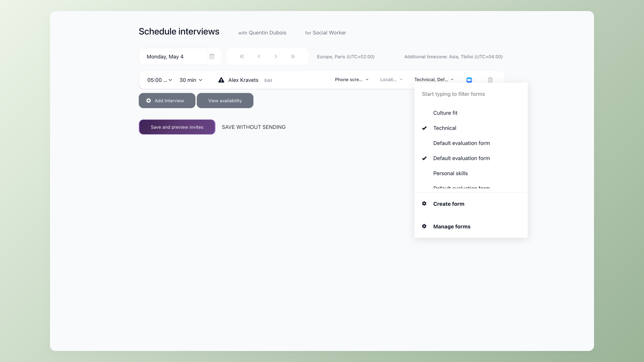
Task: Jump back a week with double-left chevrons
Action: (x=242, y=56)
